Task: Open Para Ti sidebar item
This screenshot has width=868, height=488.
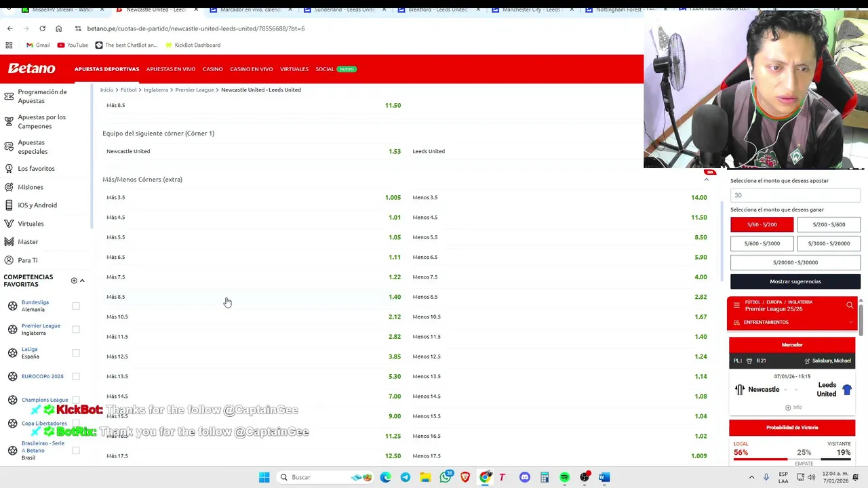Action: (x=28, y=260)
